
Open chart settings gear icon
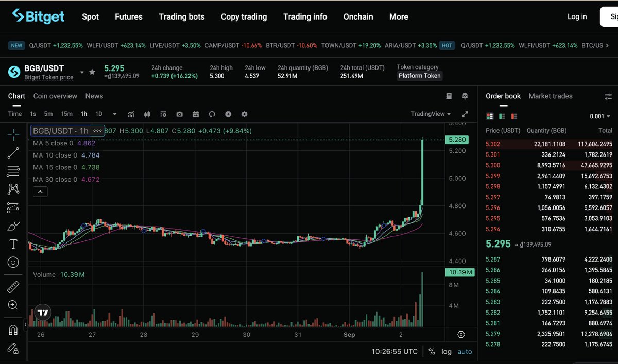(x=244, y=114)
